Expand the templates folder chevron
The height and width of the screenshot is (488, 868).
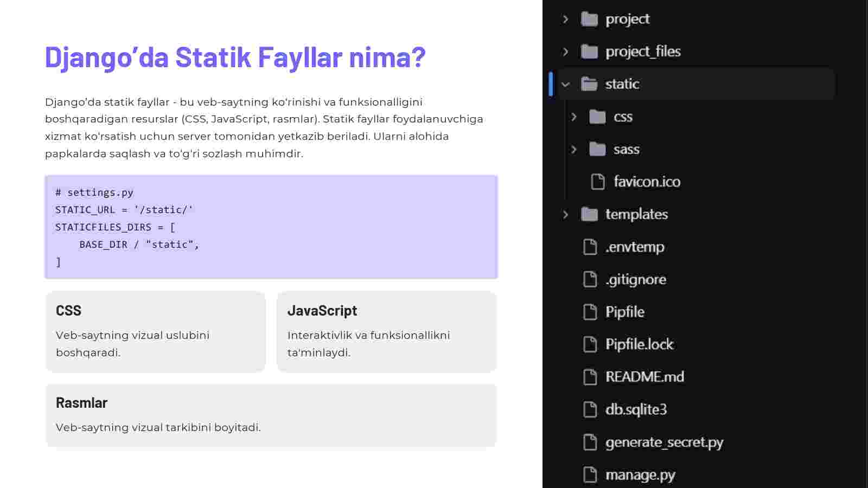(x=566, y=214)
